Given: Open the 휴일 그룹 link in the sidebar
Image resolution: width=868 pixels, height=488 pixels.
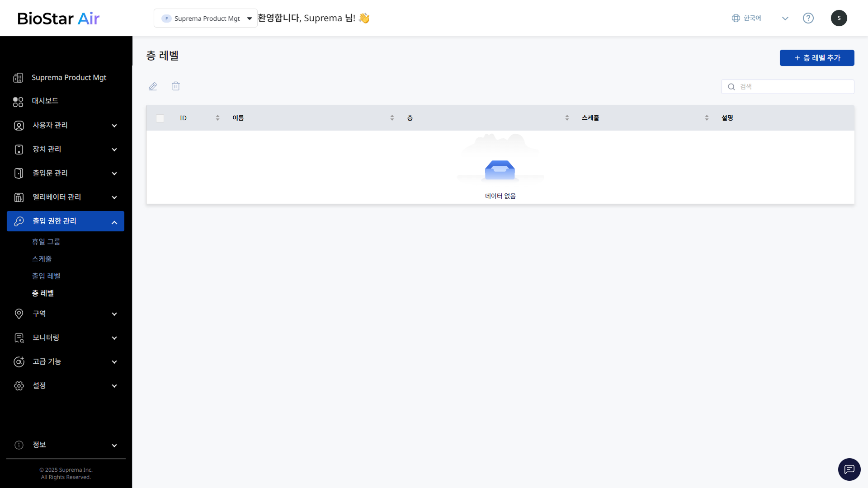Looking at the screenshot, I should pyautogui.click(x=46, y=242).
